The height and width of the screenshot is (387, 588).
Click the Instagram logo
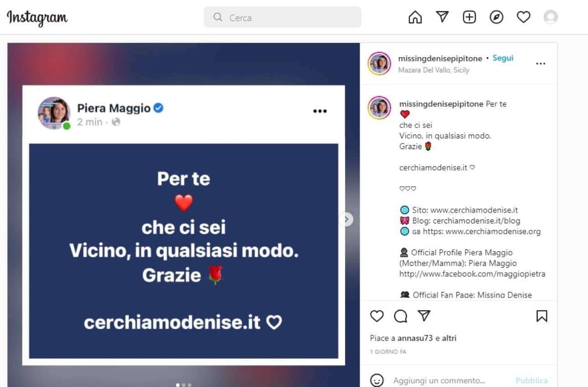37,18
